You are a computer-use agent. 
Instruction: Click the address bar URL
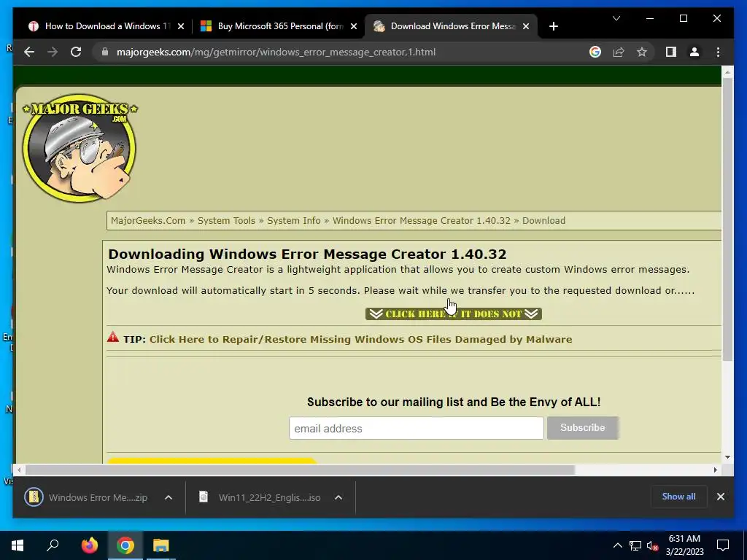point(276,52)
